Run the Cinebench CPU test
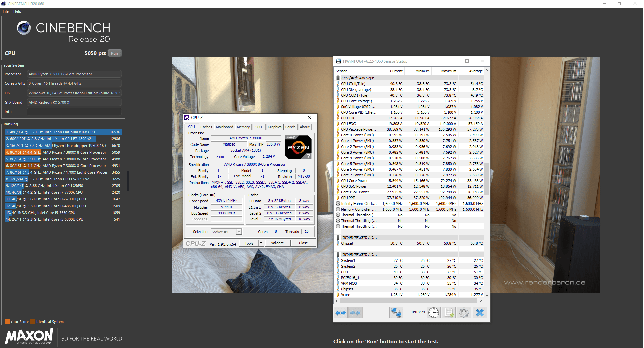Viewport: 644px width, 348px height. click(x=115, y=53)
